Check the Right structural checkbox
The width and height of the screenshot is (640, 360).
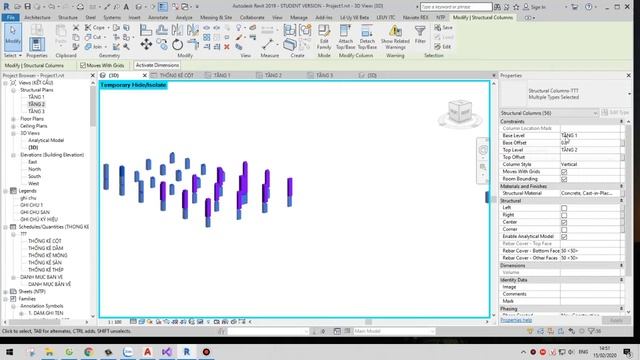(x=564, y=215)
